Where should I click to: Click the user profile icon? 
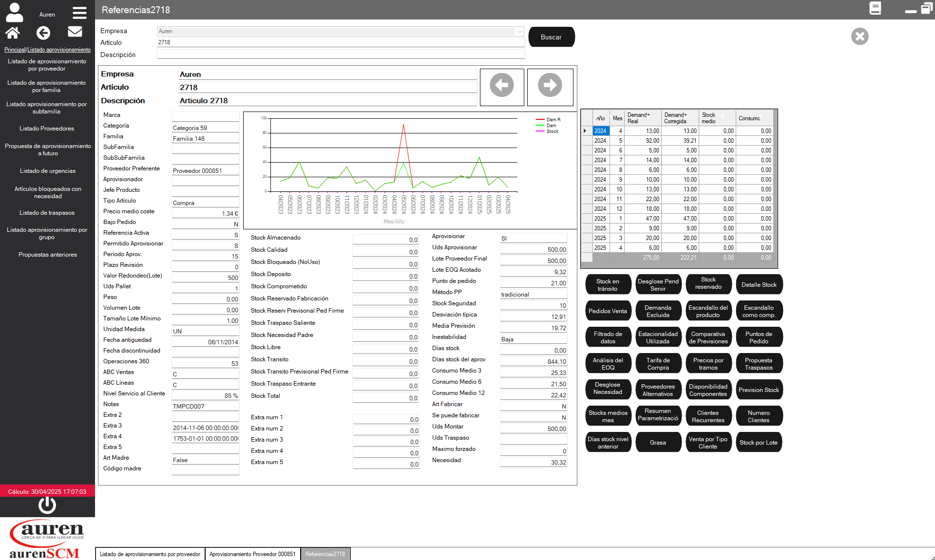pyautogui.click(x=15, y=13)
